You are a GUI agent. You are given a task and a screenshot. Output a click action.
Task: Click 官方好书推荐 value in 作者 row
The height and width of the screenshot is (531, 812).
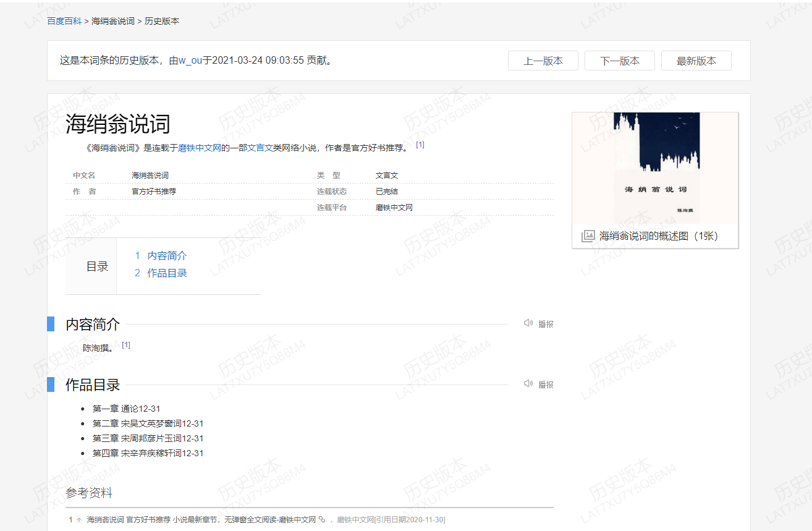click(x=154, y=192)
